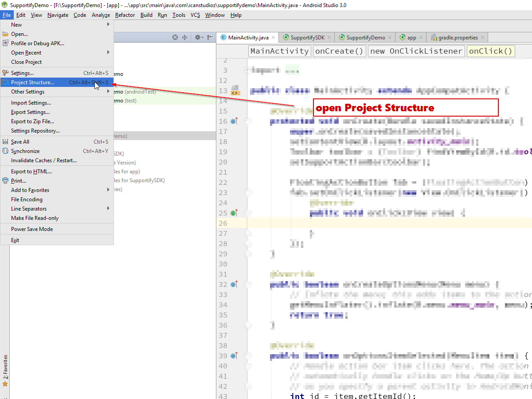Viewport: 532px width, 399px height.
Task: Click the MainActivity breadcrumb
Action: (x=280, y=51)
